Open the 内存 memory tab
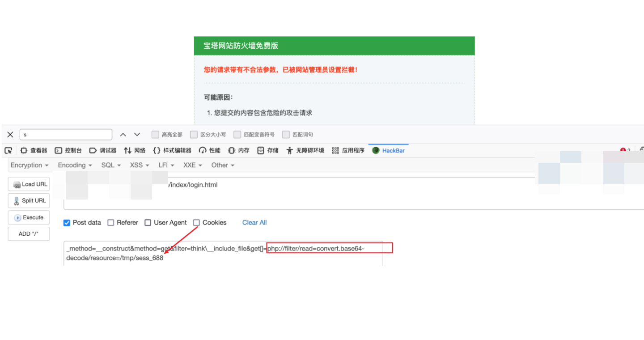 click(239, 150)
